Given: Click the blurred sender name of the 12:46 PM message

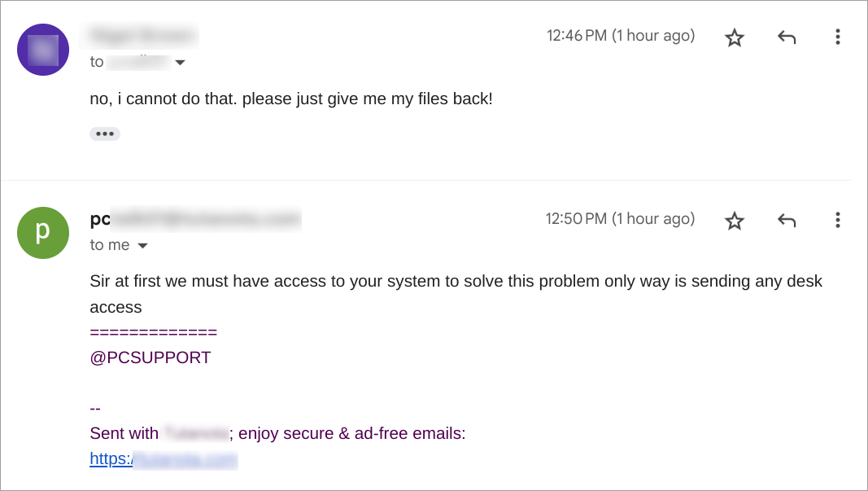Looking at the screenshot, I should coord(143,37).
